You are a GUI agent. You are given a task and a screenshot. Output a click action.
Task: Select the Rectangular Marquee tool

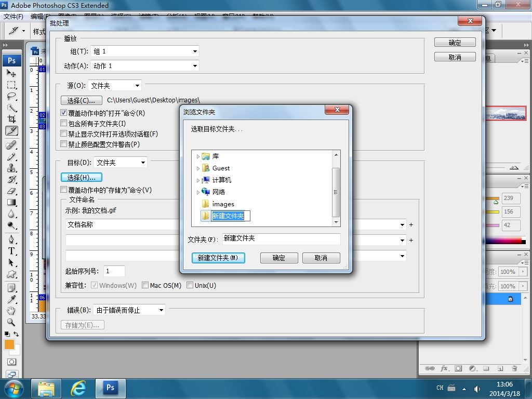click(11, 85)
